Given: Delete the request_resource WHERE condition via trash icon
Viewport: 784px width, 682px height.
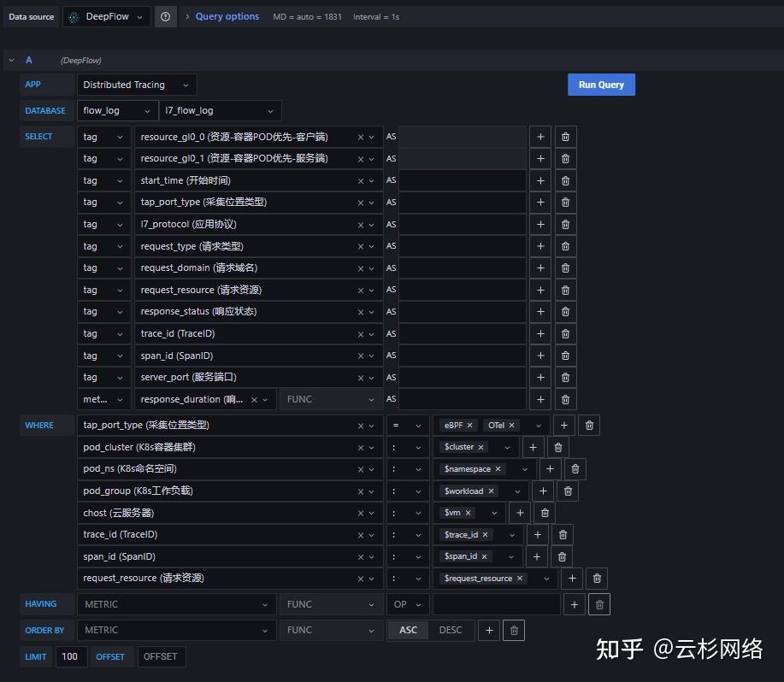Looking at the screenshot, I should pos(597,578).
